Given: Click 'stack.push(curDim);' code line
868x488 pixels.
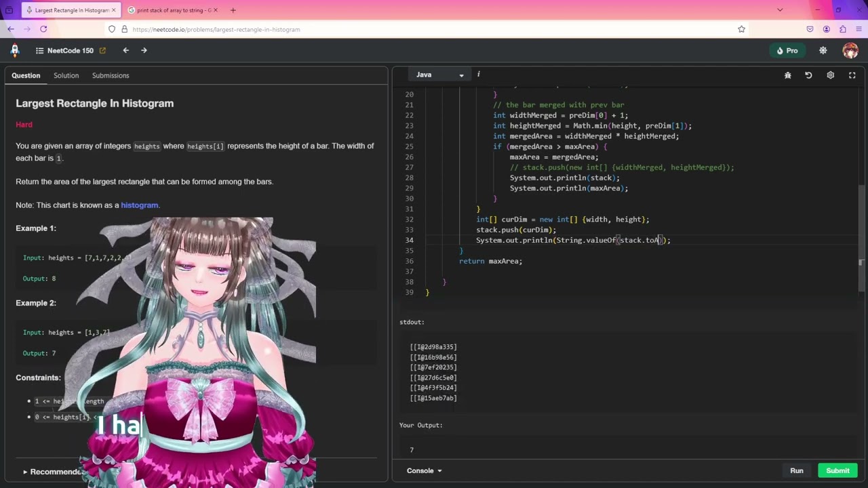Looking at the screenshot, I should point(516,230).
